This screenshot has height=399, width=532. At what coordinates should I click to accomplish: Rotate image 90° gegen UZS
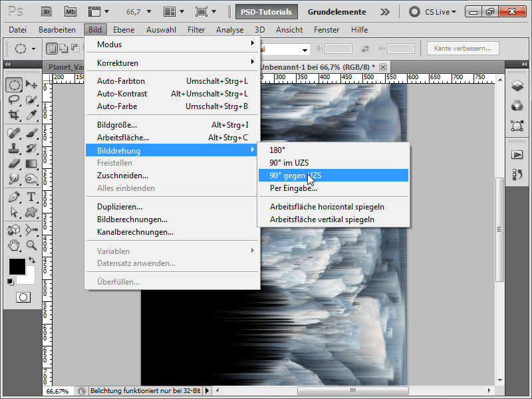point(334,176)
